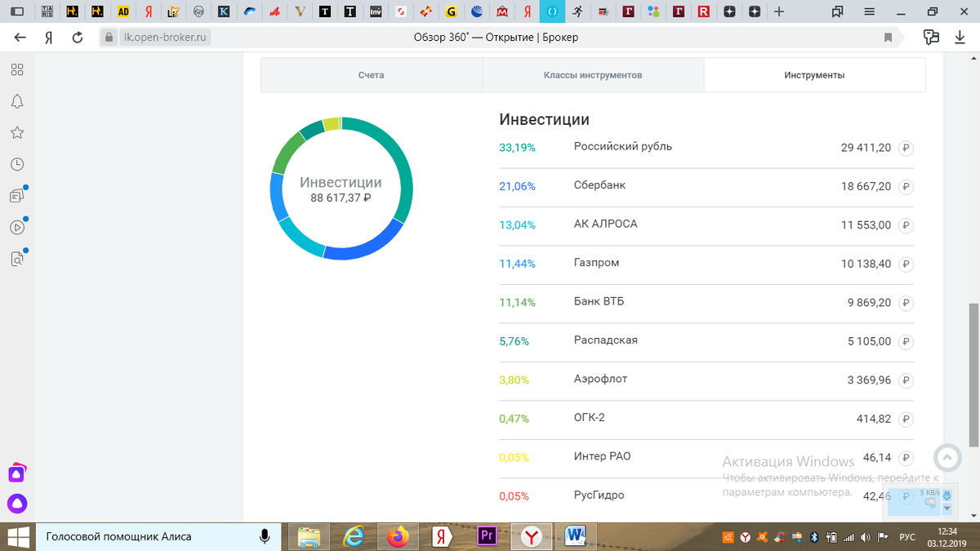Click ruble icon in Аэрофлот row

point(905,380)
